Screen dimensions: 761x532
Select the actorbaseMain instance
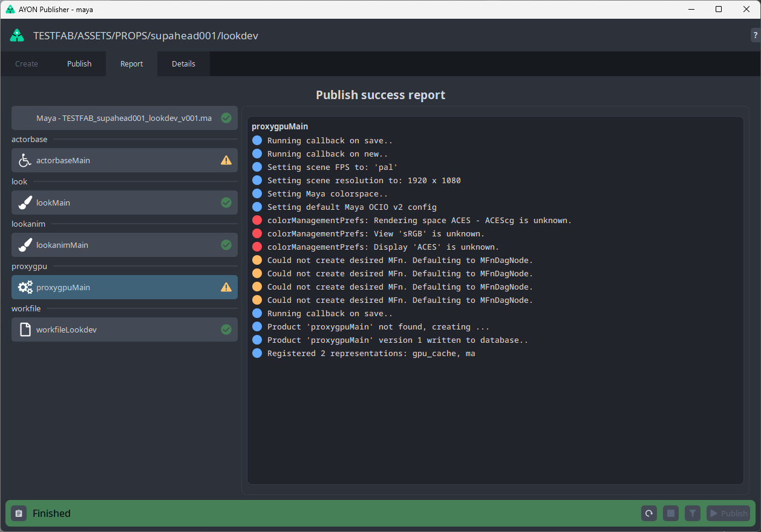(125, 160)
